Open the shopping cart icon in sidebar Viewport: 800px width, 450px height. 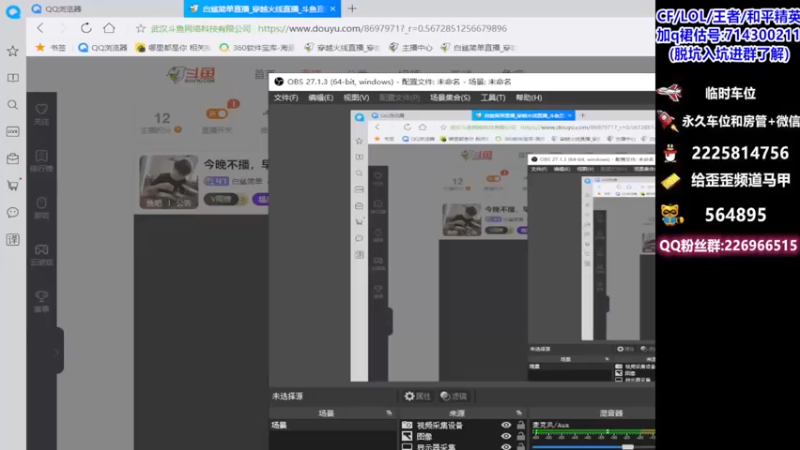[x=13, y=185]
